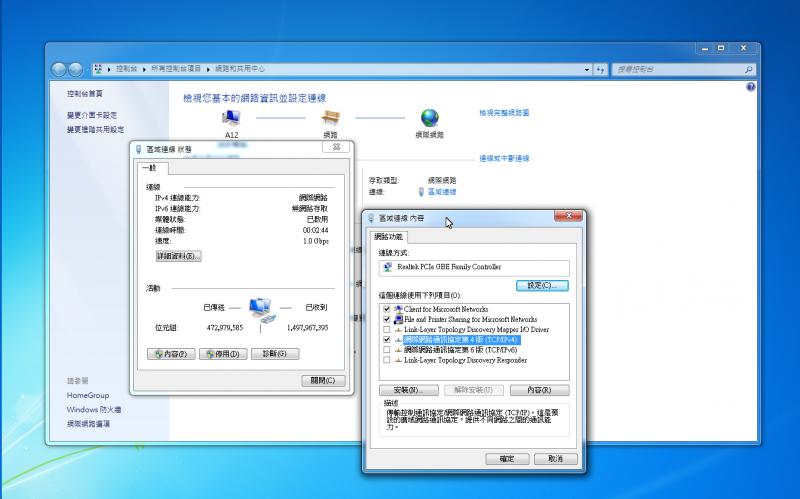Click the A12 computer icon in network map
This screenshot has height=499, width=800.
(231, 118)
